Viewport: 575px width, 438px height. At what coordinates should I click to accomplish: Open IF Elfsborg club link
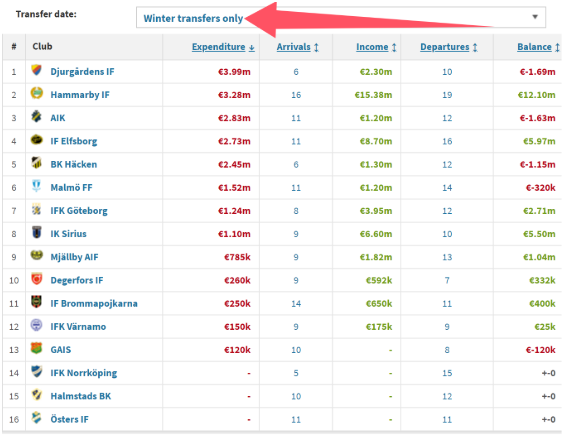click(x=74, y=141)
